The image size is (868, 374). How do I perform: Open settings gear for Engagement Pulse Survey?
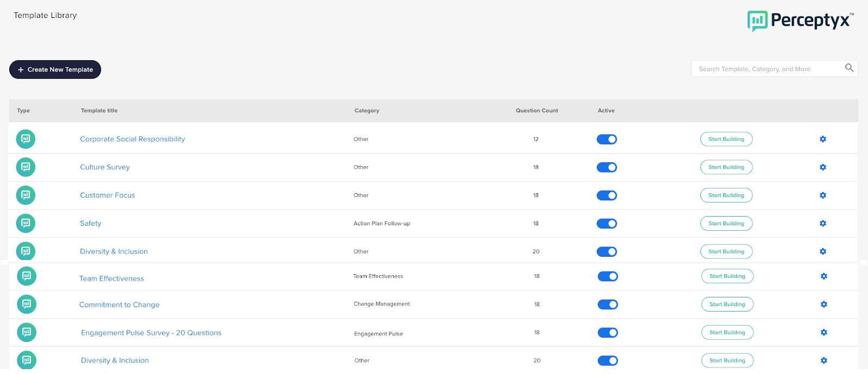coord(824,332)
